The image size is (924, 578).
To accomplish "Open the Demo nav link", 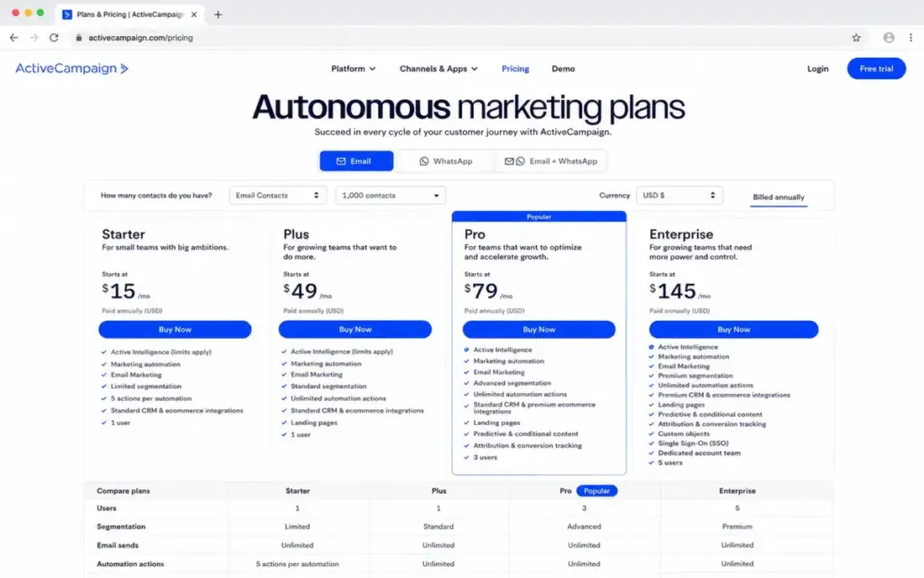I will 563,69.
